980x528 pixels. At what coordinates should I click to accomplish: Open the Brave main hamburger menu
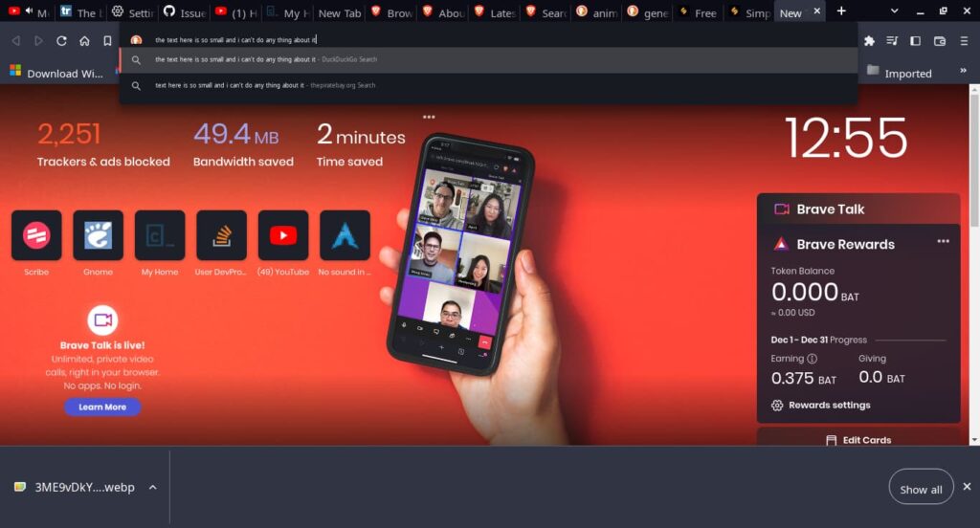[x=964, y=40]
